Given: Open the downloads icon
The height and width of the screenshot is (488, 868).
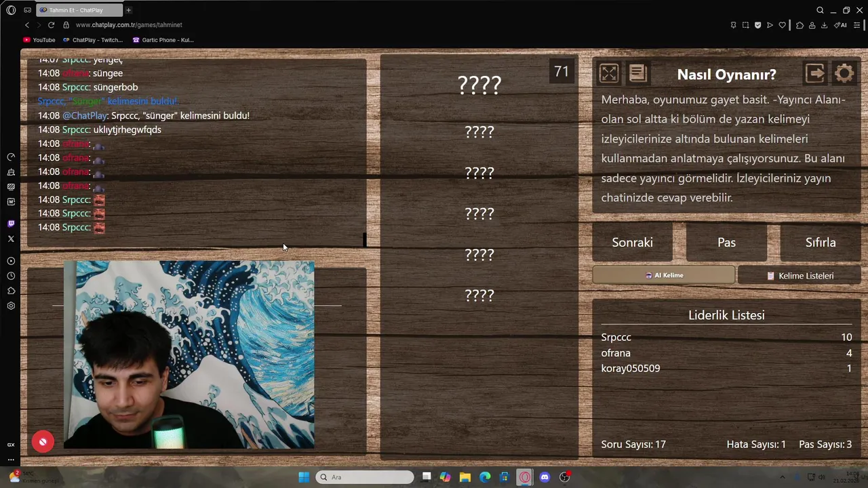Looking at the screenshot, I should coord(824,25).
